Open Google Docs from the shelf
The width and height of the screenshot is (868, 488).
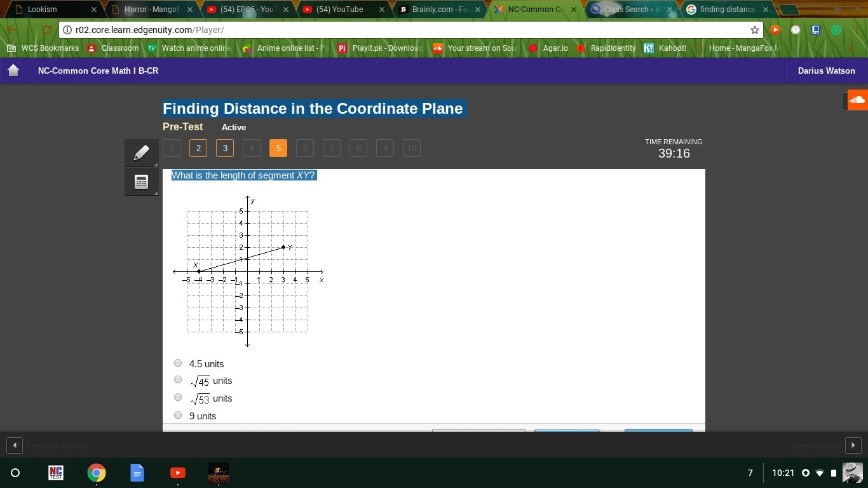[x=137, y=473]
